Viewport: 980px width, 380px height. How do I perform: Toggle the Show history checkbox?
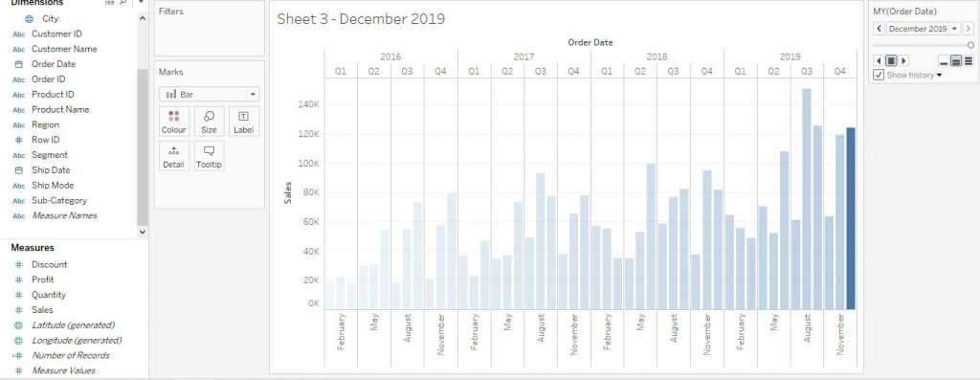point(879,75)
